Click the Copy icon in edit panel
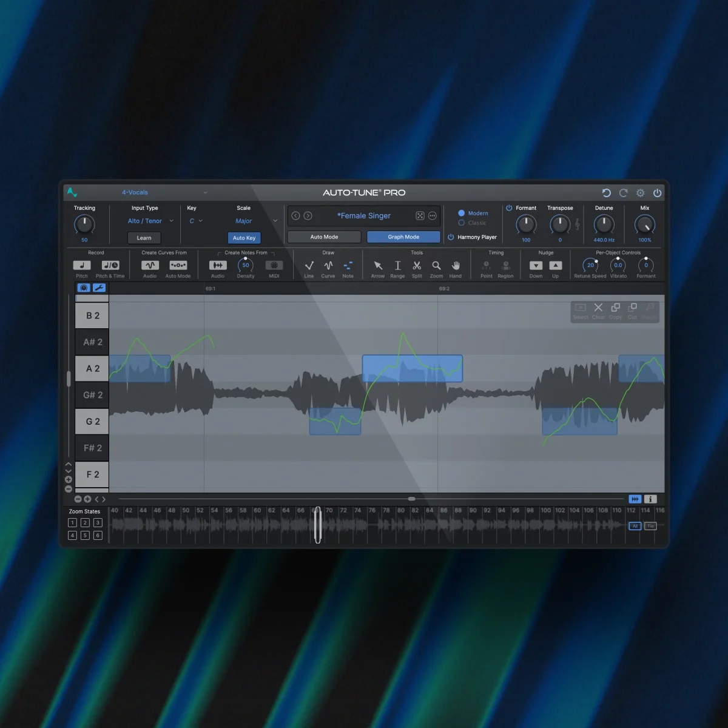The image size is (728, 728). [x=615, y=308]
